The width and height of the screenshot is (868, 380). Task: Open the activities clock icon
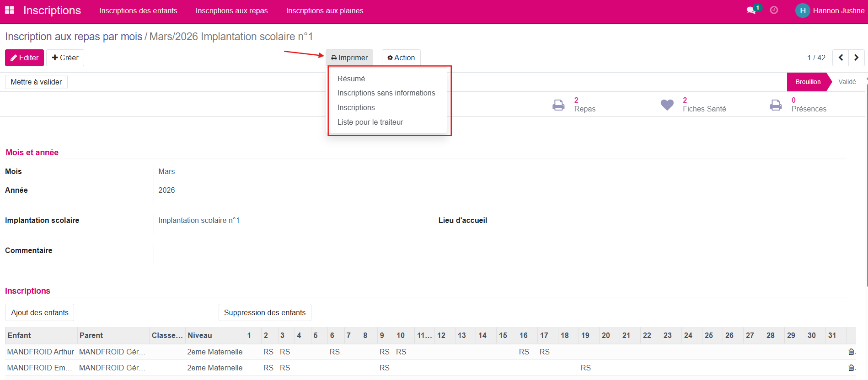[774, 10]
